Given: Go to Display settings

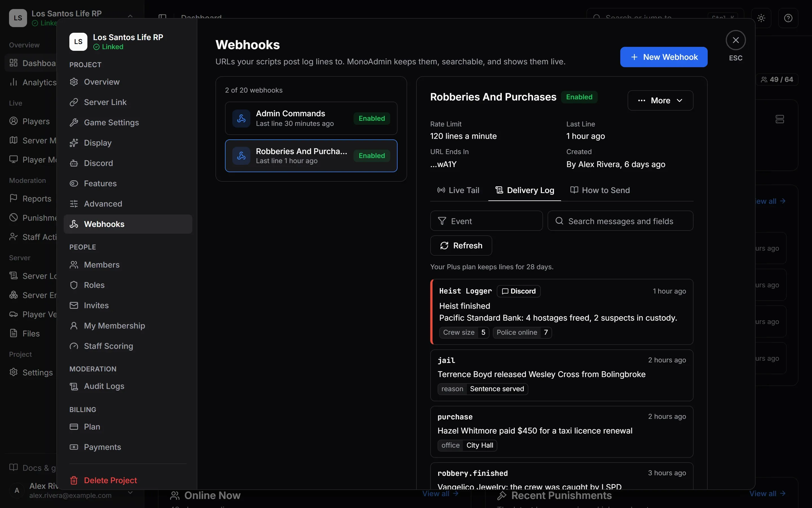Looking at the screenshot, I should [x=127, y=143].
